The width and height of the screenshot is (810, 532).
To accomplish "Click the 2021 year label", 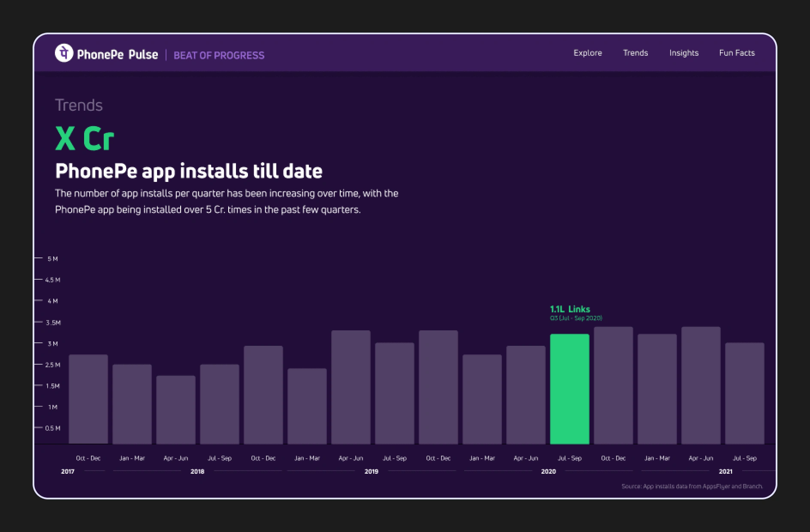I will [725, 472].
